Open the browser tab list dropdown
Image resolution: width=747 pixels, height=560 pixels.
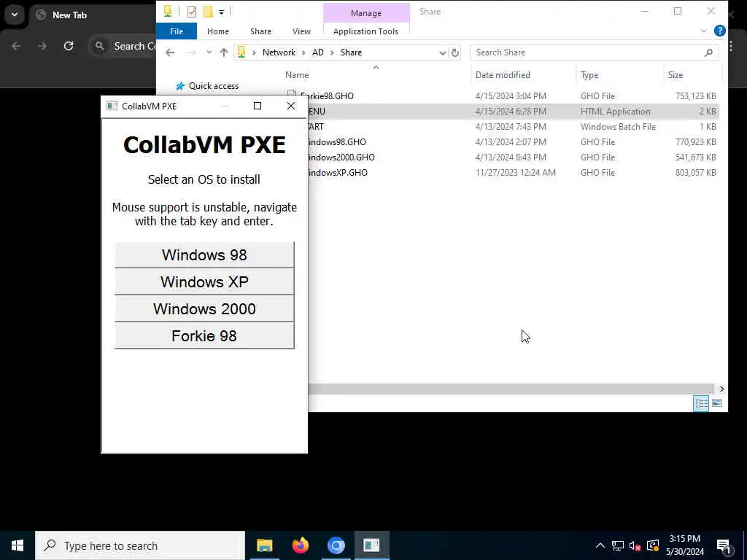[15, 15]
